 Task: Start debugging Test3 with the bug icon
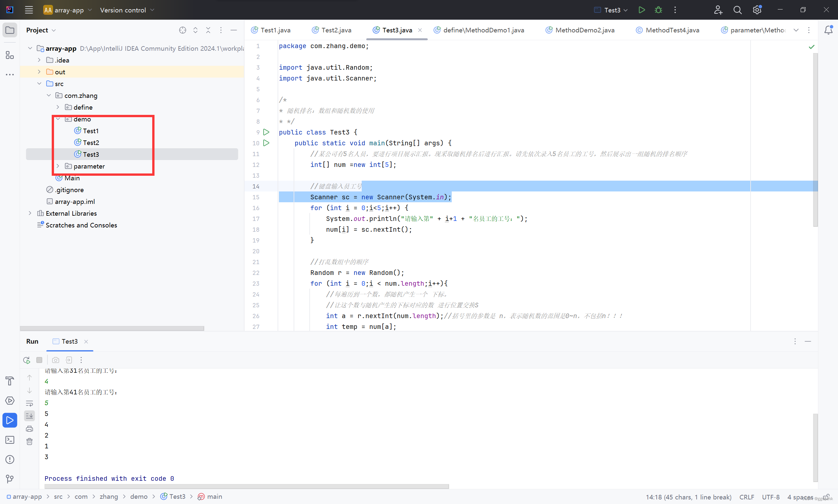click(x=658, y=10)
